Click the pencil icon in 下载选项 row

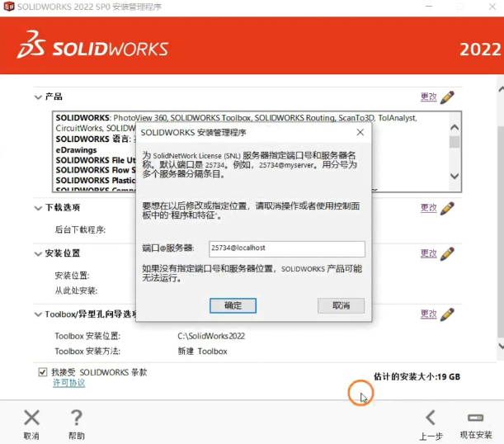447,208
